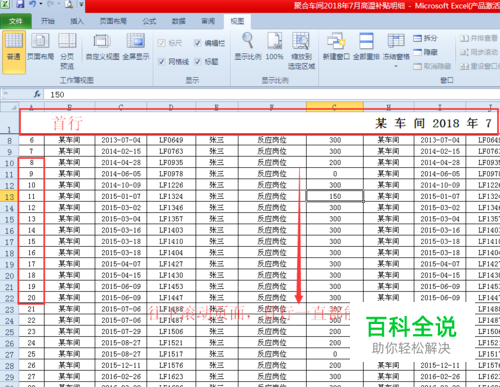Viewport: 500px width, 387px height.
Task: Open Page Break Preview (分页预览)
Action: pyautogui.click(x=67, y=51)
